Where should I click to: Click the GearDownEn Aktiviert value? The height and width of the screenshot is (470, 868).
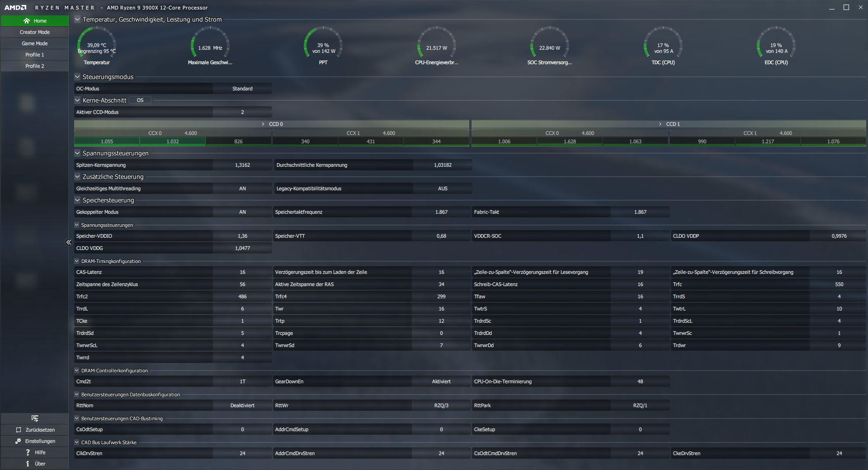point(441,381)
